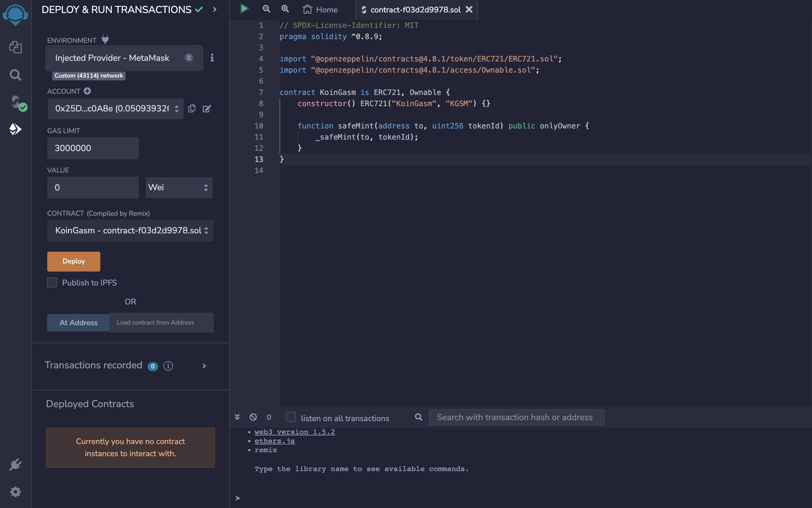The image size is (812, 508).
Task: Open the Environment provider dropdown
Action: pyautogui.click(x=124, y=58)
